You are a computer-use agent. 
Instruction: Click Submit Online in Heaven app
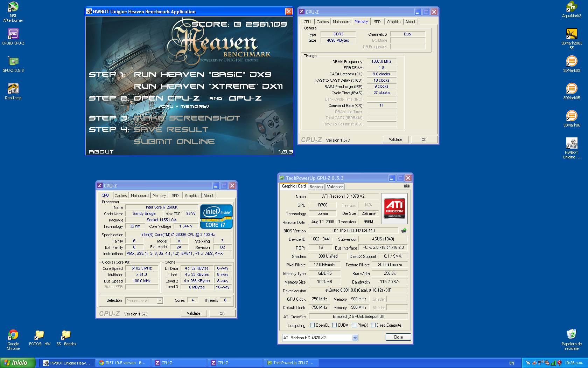[174, 142]
